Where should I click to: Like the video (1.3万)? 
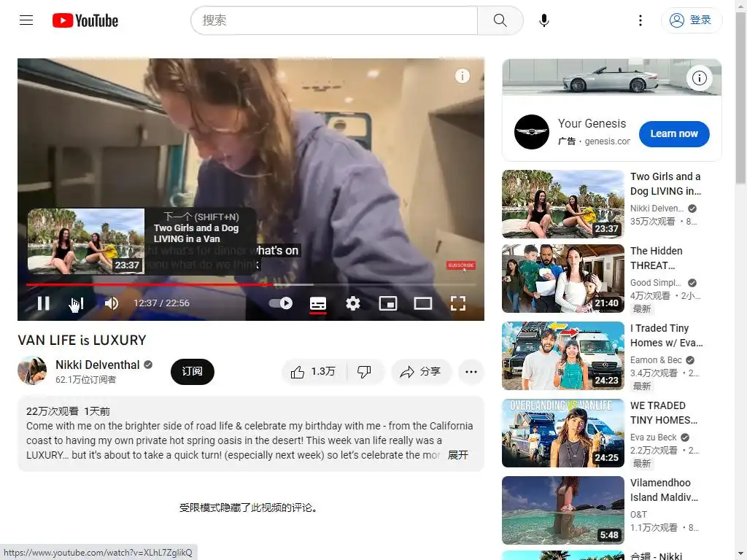[314, 372]
